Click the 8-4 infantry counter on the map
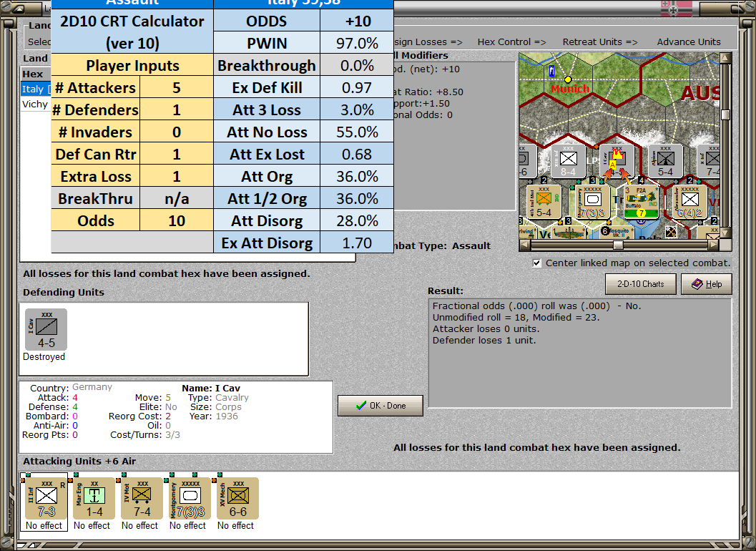The width and height of the screenshot is (756, 551). 568,161
